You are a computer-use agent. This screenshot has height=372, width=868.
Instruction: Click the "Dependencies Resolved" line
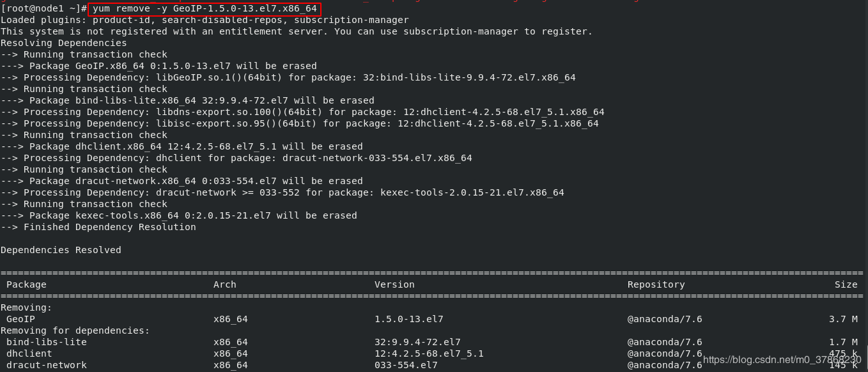(x=61, y=250)
